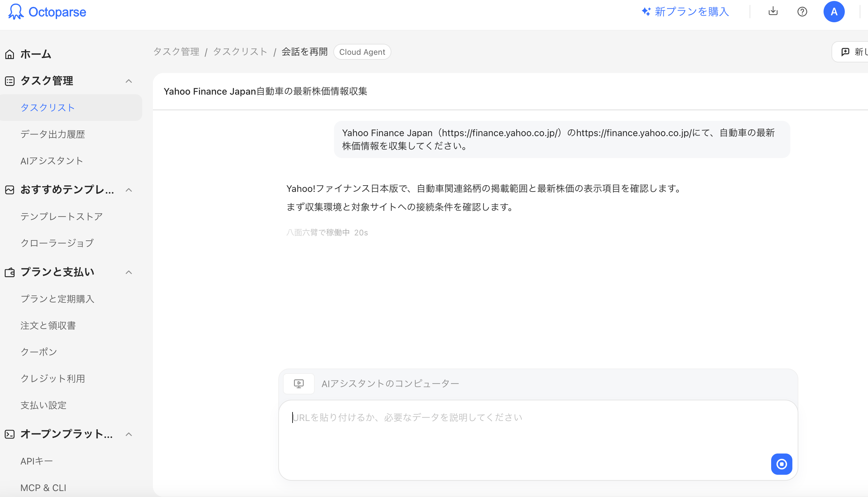This screenshot has width=868, height=497.
Task: Collapse the おすすめテンプレ section chevron
Action: click(x=129, y=190)
